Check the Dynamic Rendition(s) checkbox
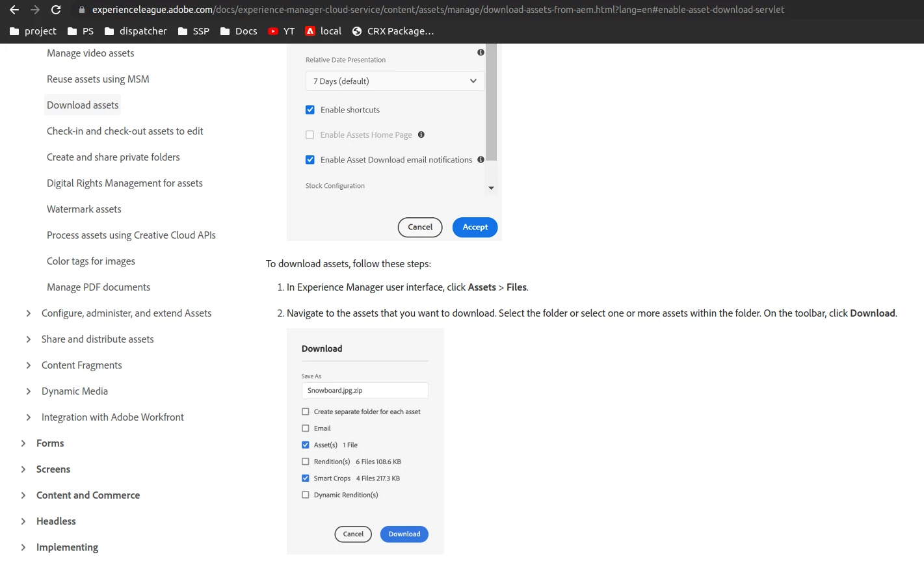Image resolution: width=924 pixels, height=563 pixels. point(306,495)
